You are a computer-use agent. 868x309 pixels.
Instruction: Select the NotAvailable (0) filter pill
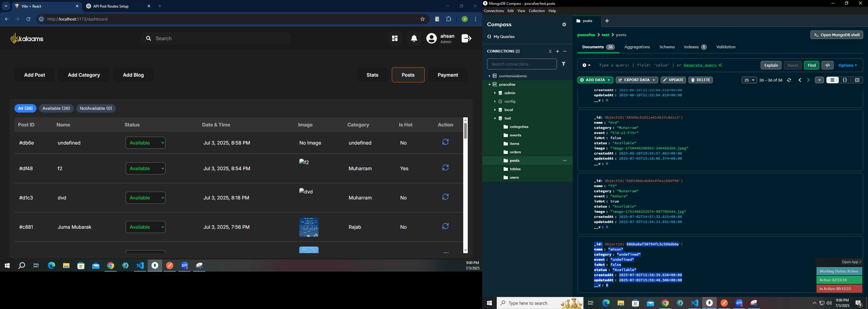coord(96,108)
